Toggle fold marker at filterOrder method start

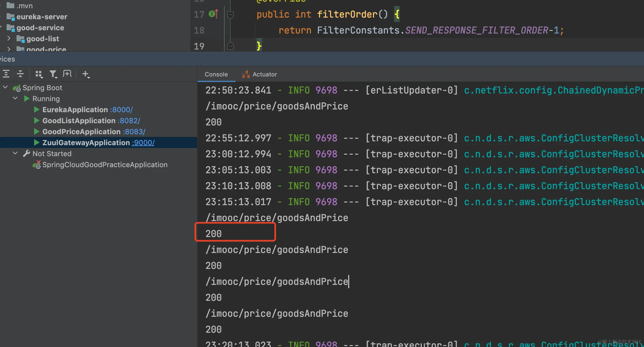pyautogui.click(x=231, y=15)
